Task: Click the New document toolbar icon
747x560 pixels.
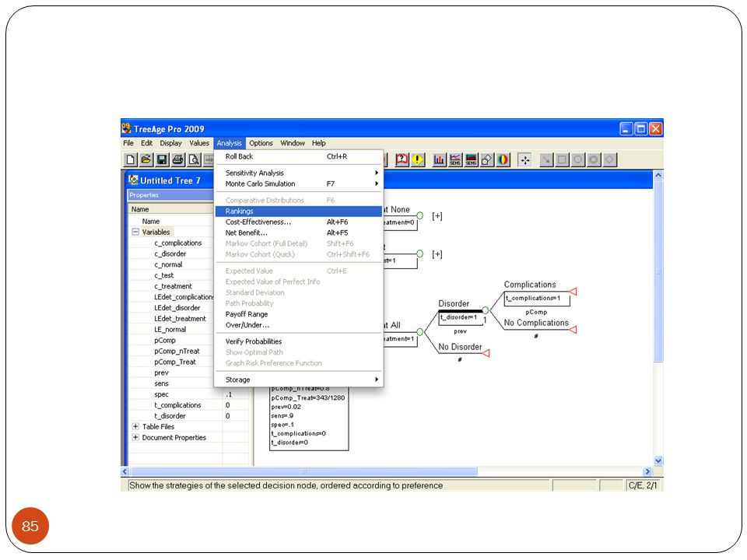Action: point(130,159)
